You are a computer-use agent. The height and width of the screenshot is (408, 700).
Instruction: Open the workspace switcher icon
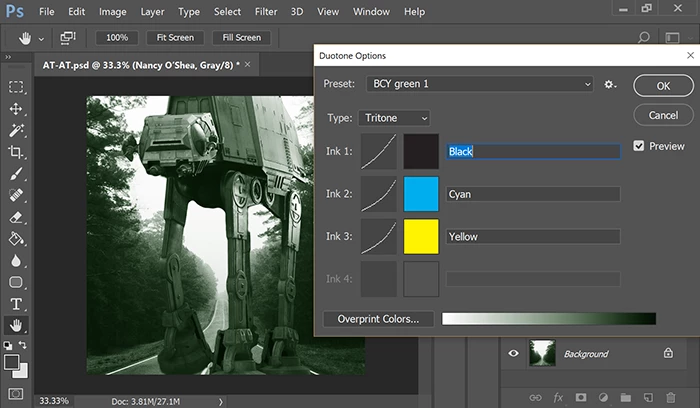pyautogui.click(x=672, y=38)
